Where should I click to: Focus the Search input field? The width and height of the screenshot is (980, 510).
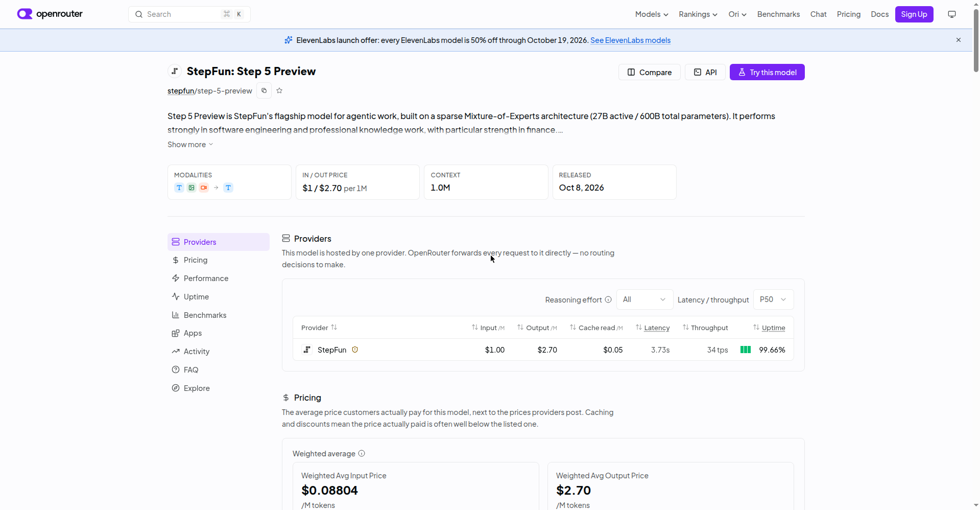[x=189, y=14]
